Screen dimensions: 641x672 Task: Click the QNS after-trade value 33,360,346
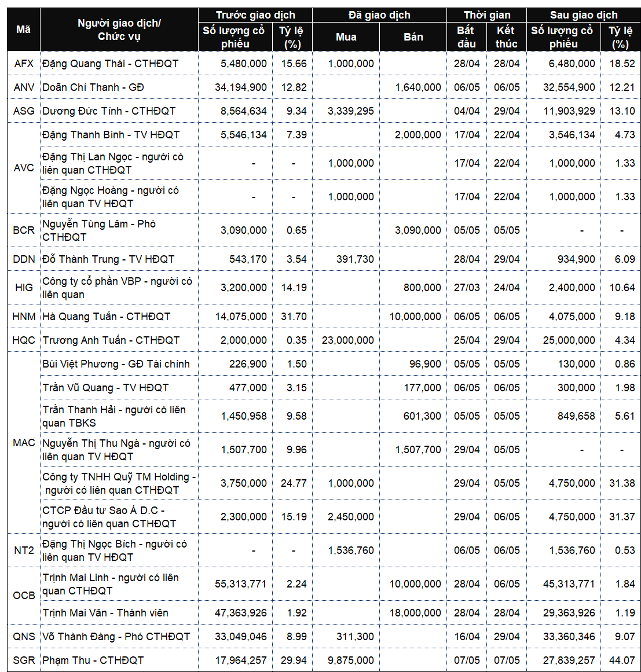[569, 637]
